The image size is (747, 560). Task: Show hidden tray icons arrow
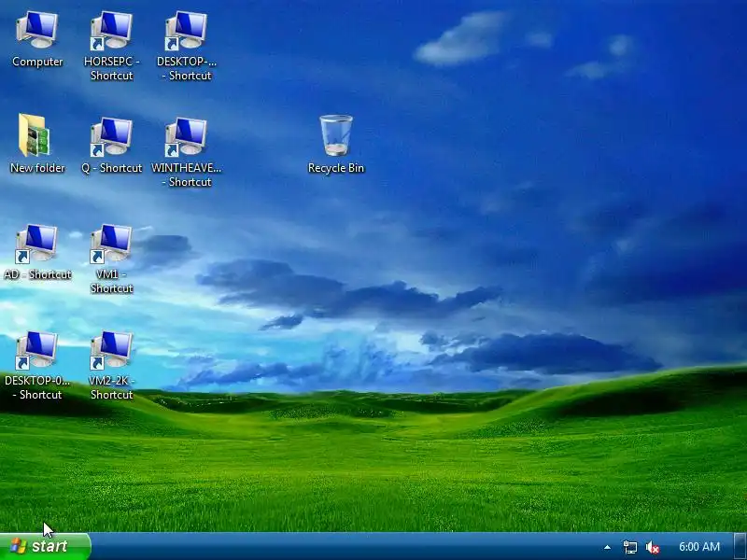(607, 547)
